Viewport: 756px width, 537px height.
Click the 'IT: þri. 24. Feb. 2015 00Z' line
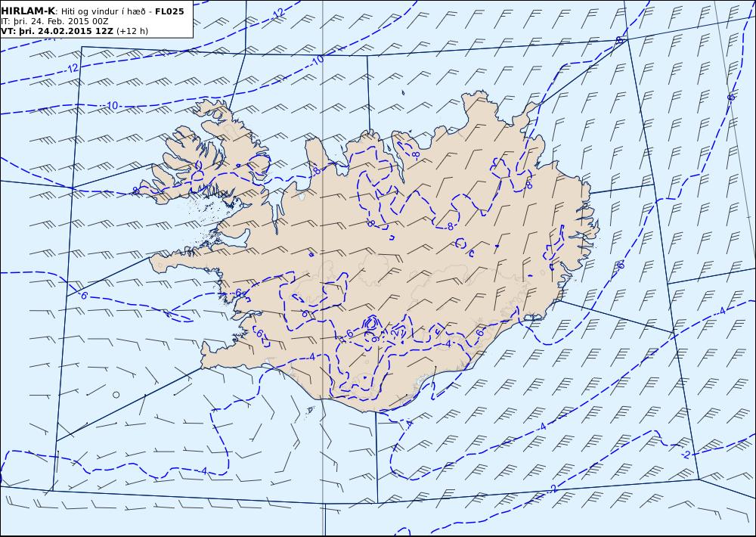(55, 22)
